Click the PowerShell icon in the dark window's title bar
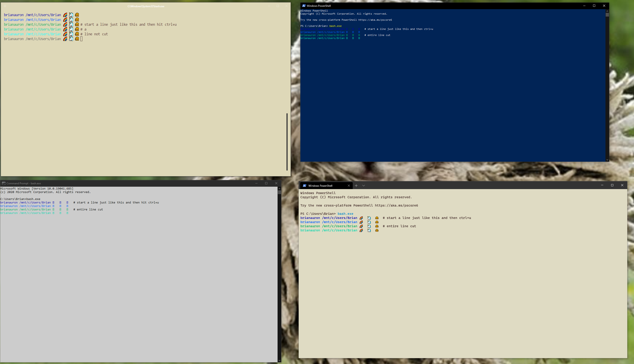This screenshot has height=364, width=634. coord(303,5)
